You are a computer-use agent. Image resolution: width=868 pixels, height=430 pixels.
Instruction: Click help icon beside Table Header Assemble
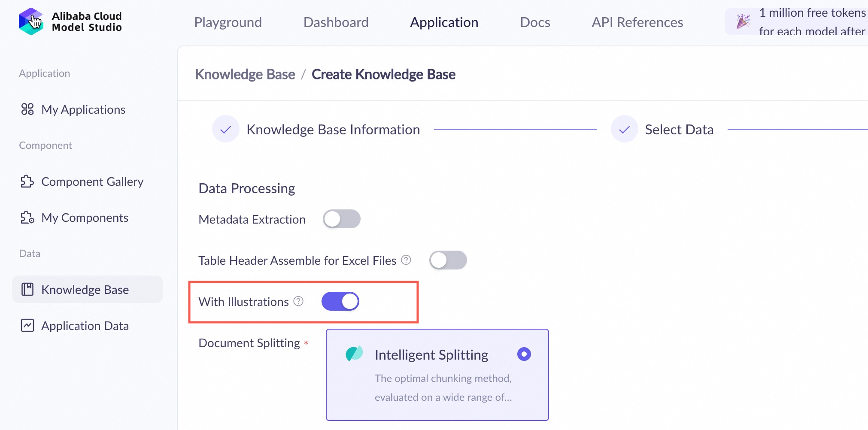tap(406, 260)
